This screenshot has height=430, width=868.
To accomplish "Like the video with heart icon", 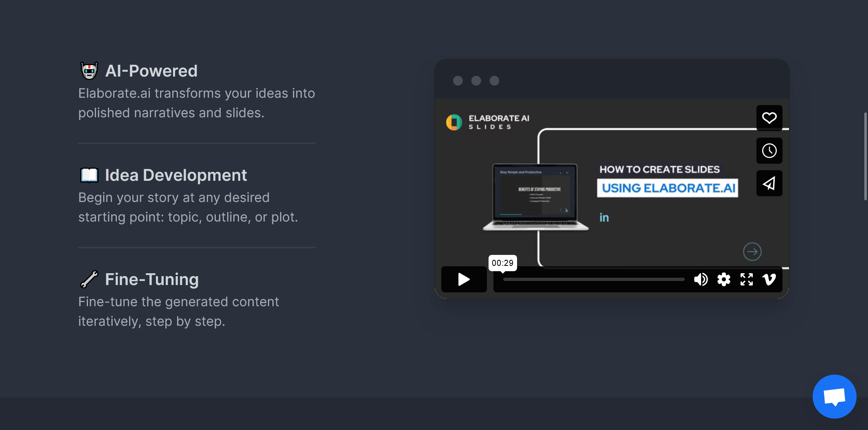I will pos(769,118).
